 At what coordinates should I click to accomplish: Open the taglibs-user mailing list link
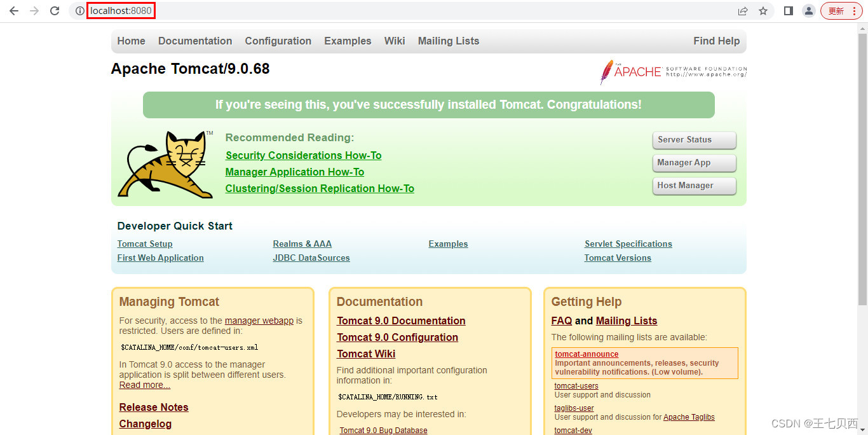tap(574, 408)
